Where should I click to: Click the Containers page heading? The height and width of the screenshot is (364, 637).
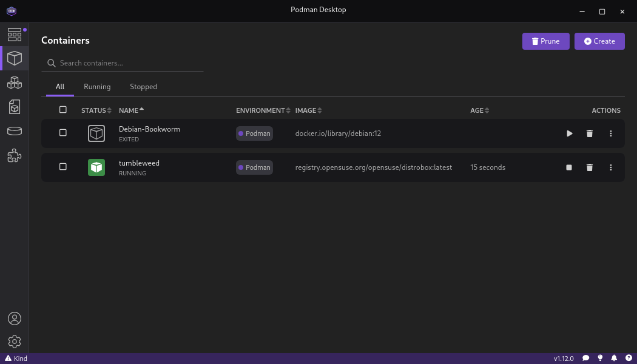coord(66,40)
